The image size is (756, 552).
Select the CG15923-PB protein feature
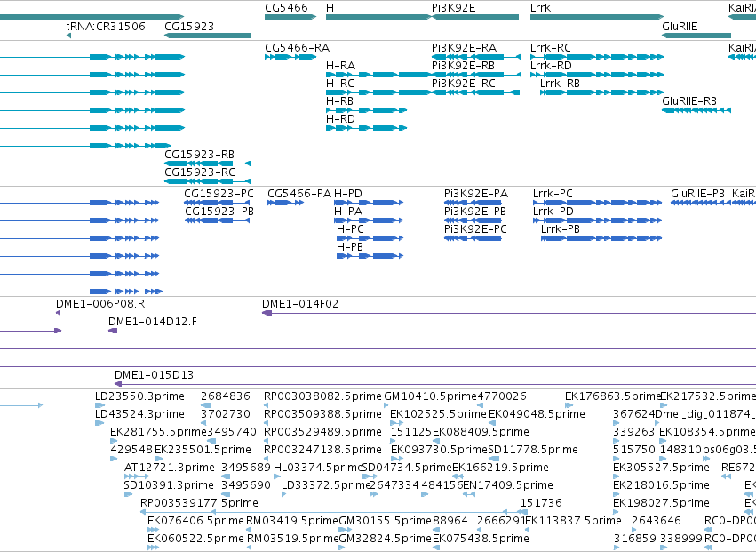(x=217, y=220)
